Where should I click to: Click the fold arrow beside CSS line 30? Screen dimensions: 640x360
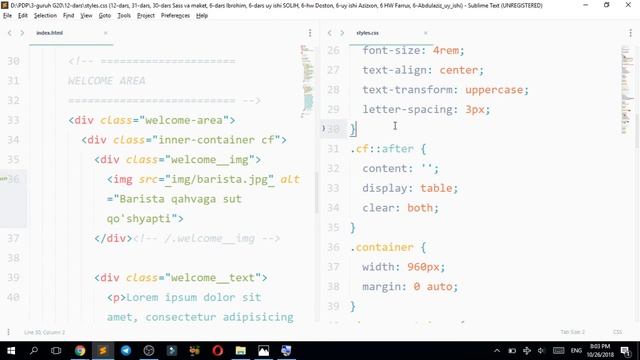coord(324,129)
